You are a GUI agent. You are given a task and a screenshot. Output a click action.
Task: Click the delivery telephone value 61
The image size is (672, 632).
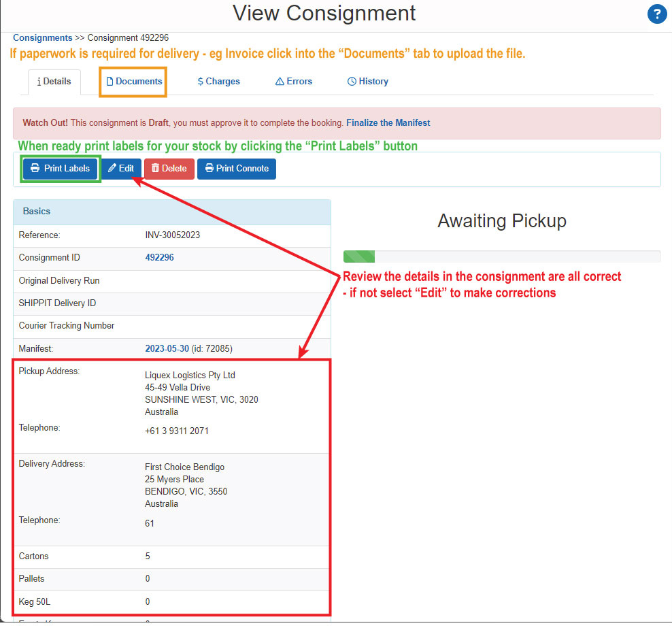[x=149, y=524]
